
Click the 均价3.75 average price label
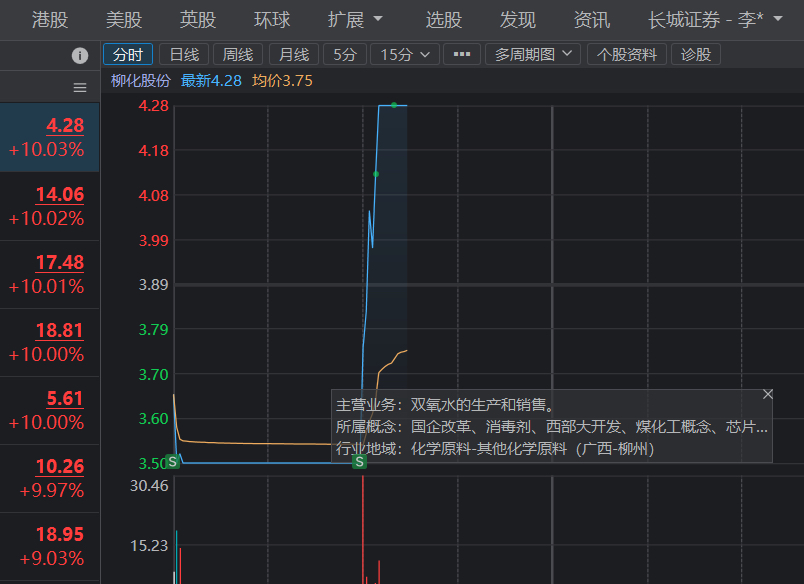pyautogui.click(x=282, y=81)
